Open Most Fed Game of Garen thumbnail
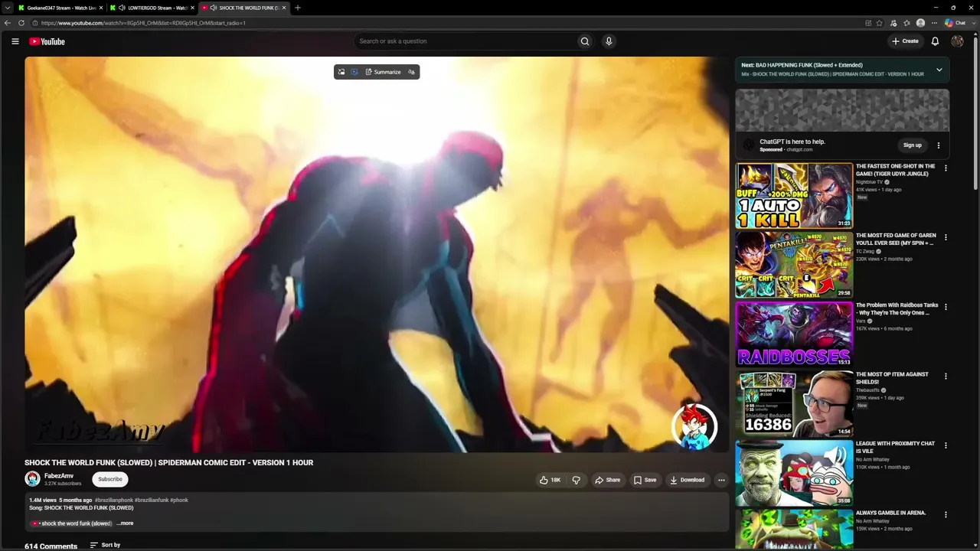Screen dimensions: 980x551 click(794, 265)
